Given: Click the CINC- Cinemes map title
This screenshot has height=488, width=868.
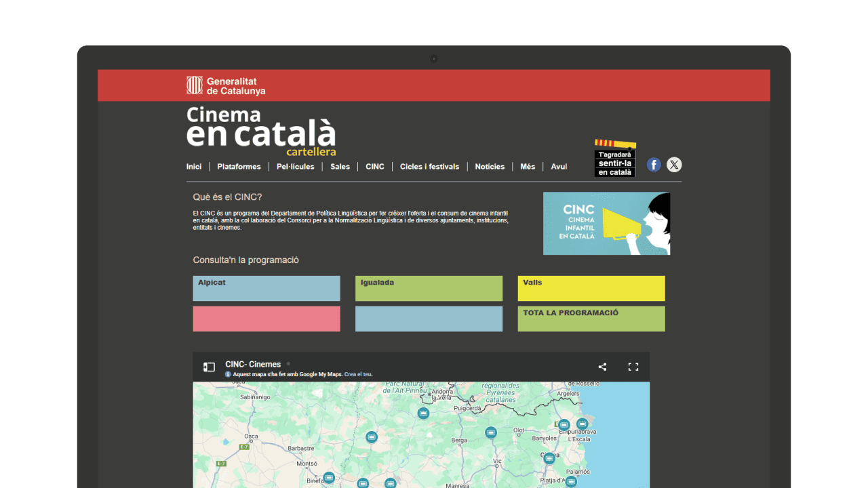Looking at the screenshot, I should tap(253, 364).
